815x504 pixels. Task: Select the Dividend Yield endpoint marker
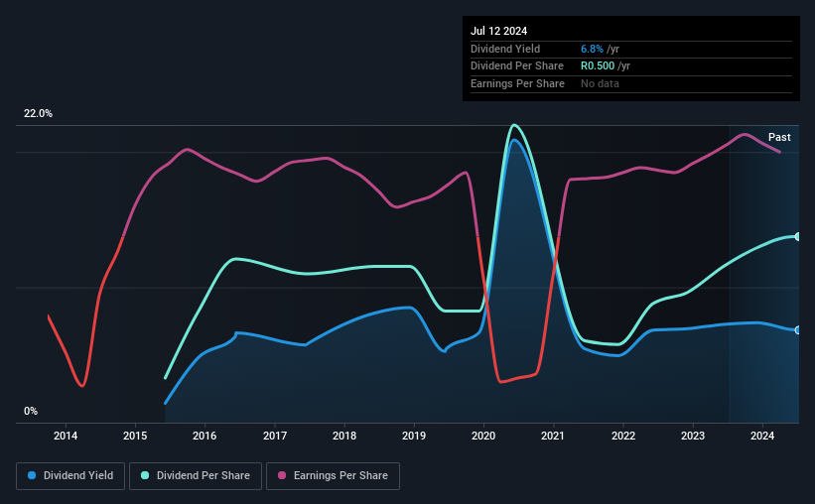tap(798, 330)
